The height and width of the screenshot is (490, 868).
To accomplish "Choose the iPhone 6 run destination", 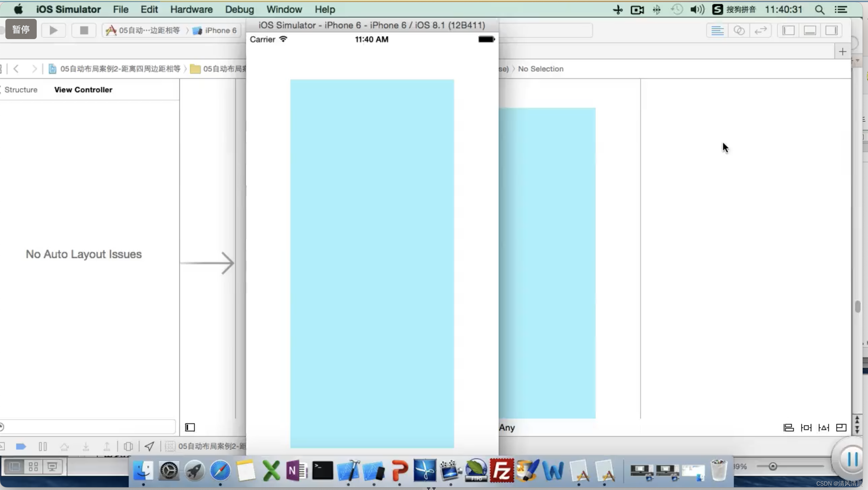I will 215,31.
